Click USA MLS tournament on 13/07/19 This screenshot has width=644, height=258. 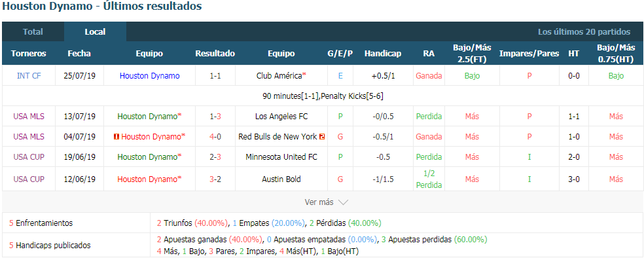click(x=29, y=117)
